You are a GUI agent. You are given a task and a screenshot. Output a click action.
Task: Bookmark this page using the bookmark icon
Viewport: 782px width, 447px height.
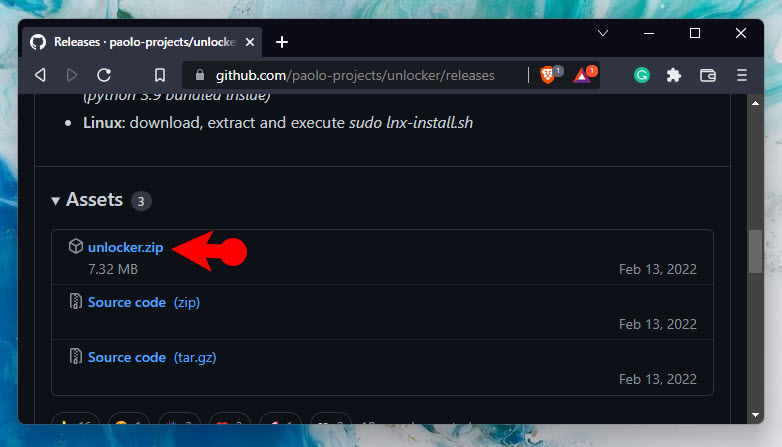click(x=160, y=75)
